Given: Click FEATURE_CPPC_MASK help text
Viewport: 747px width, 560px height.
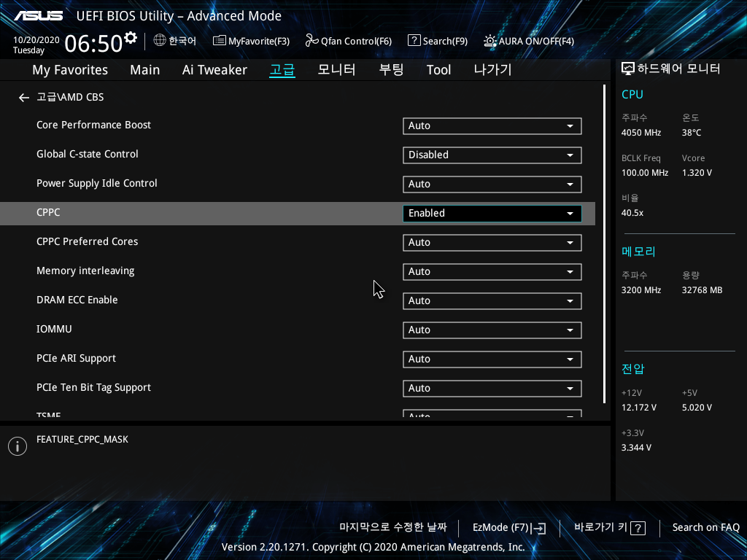Looking at the screenshot, I should tap(82, 440).
